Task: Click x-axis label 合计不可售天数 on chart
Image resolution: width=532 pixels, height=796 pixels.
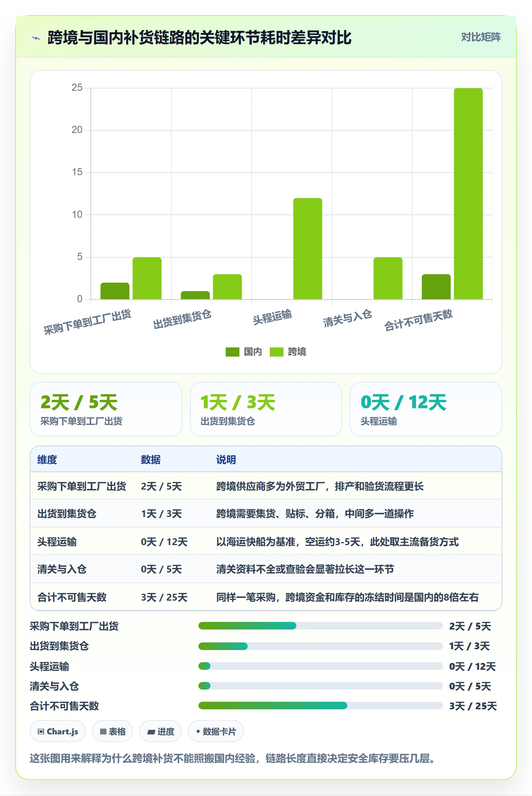Action: [x=418, y=320]
